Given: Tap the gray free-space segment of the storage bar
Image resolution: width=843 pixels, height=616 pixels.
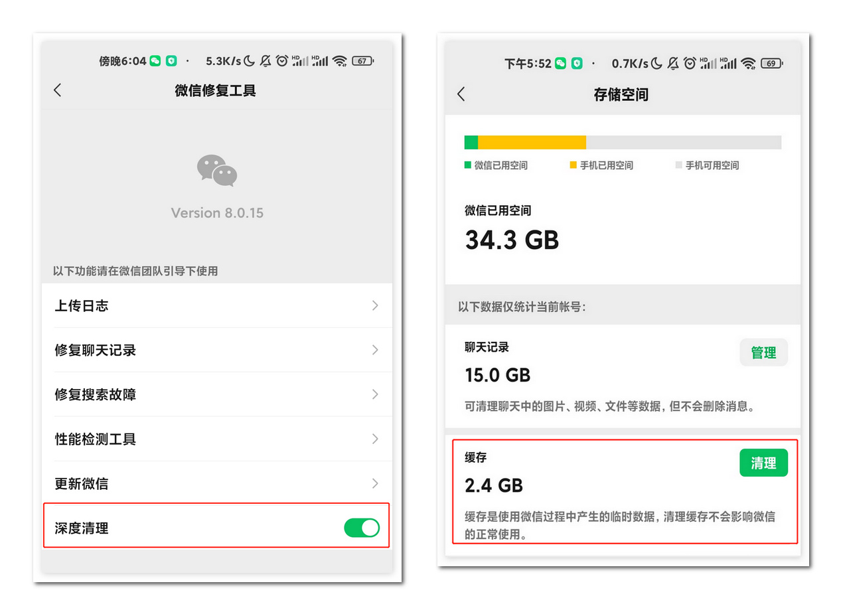Looking at the screenshot, I should point(684,142).
